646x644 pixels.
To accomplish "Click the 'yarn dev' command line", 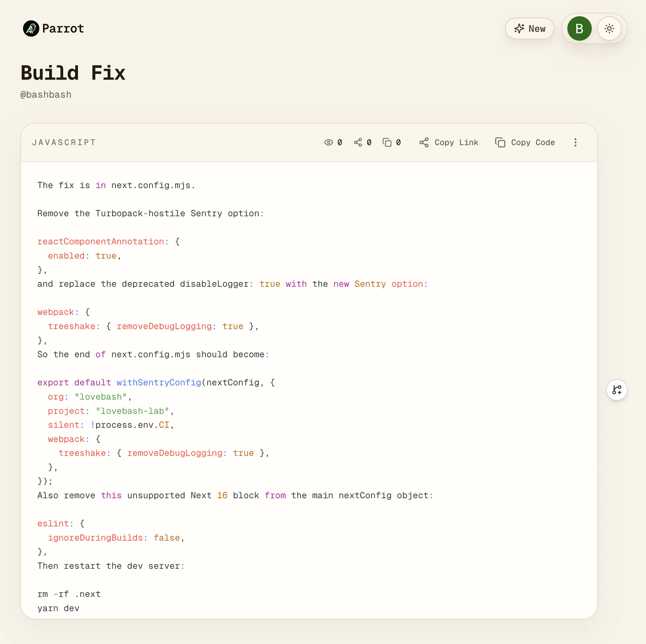I will tap(58, 608).
